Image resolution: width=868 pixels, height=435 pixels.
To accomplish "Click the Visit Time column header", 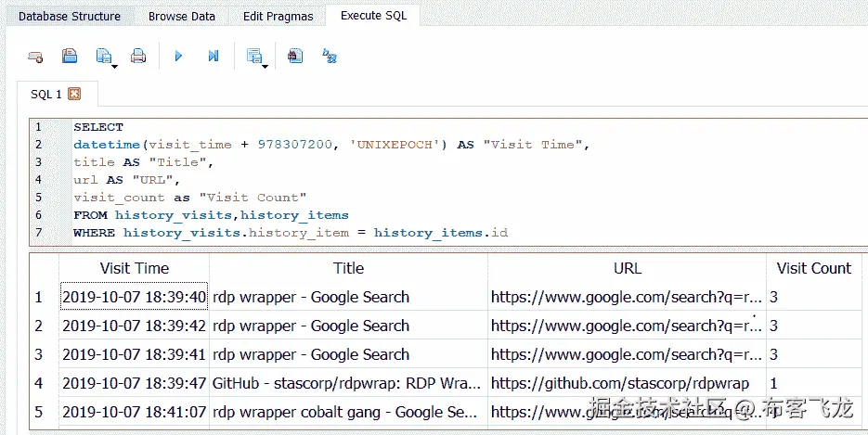I will click(135, 268).
